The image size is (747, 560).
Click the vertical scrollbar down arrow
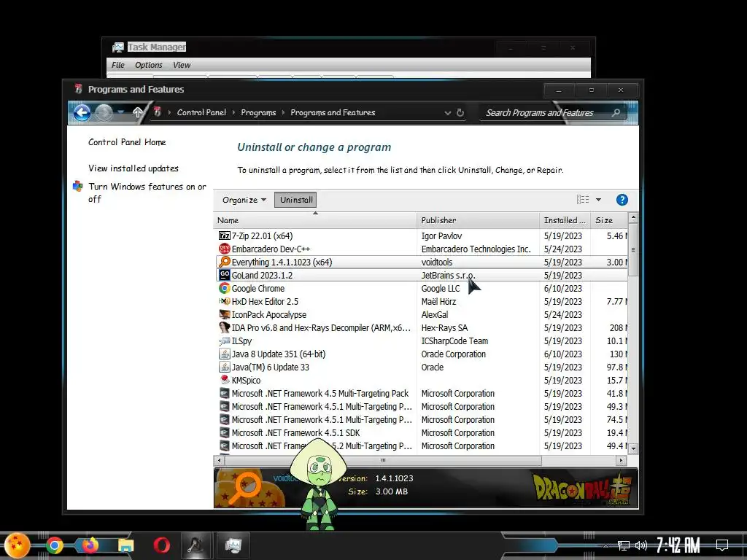click(633, 448)
